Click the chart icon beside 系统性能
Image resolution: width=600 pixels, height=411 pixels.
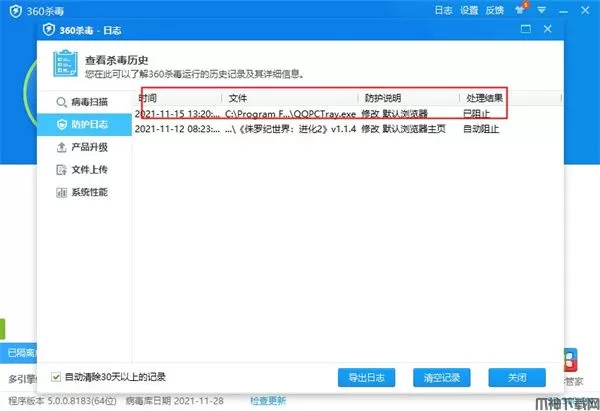61,192
